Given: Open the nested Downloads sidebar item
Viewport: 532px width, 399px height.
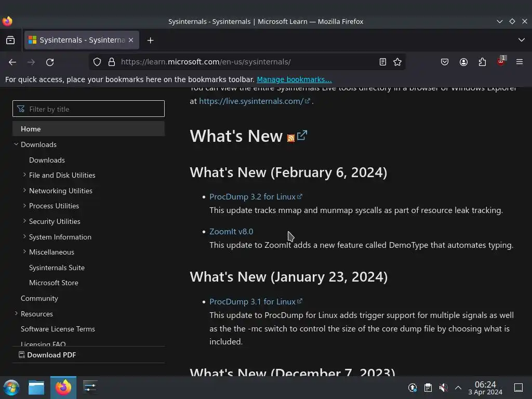Looking at the screenshot, I should pos(47,160).
